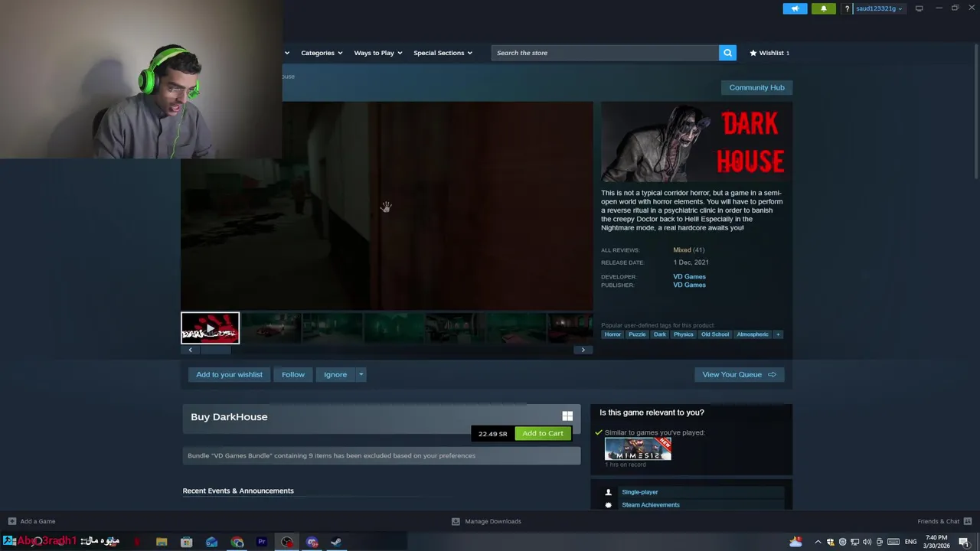Click the Steam Achievements feature icon
980x551 pixels.
point(609,505)
